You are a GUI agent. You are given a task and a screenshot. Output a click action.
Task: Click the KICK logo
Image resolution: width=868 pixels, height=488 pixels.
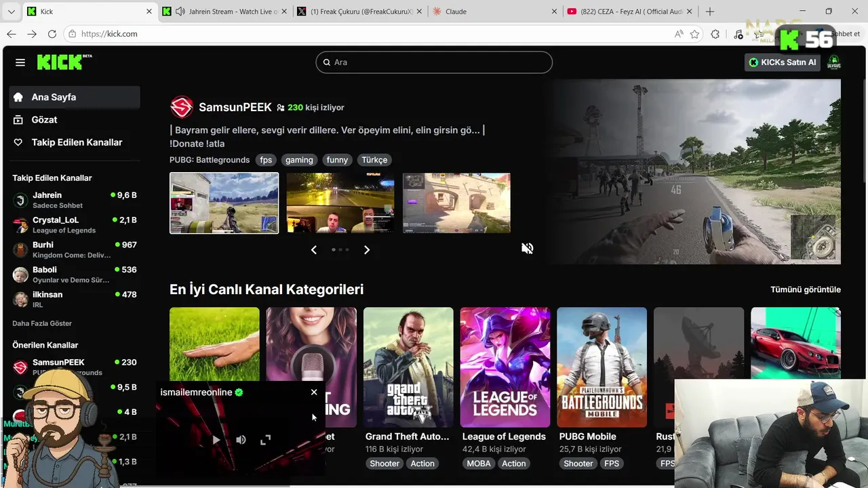[64, 62]
